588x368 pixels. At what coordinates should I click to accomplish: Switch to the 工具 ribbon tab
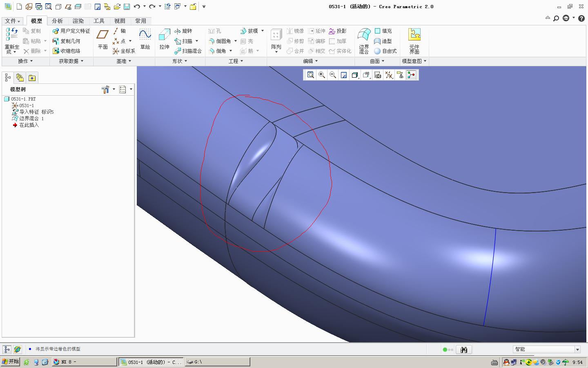[x=99, y=21]
